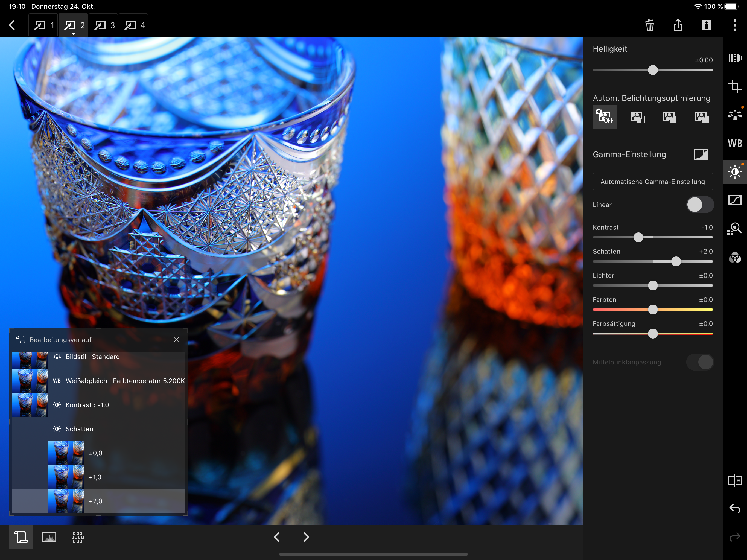
Task: Click the Kontrast slider handle
Action: tap(638, 237)
